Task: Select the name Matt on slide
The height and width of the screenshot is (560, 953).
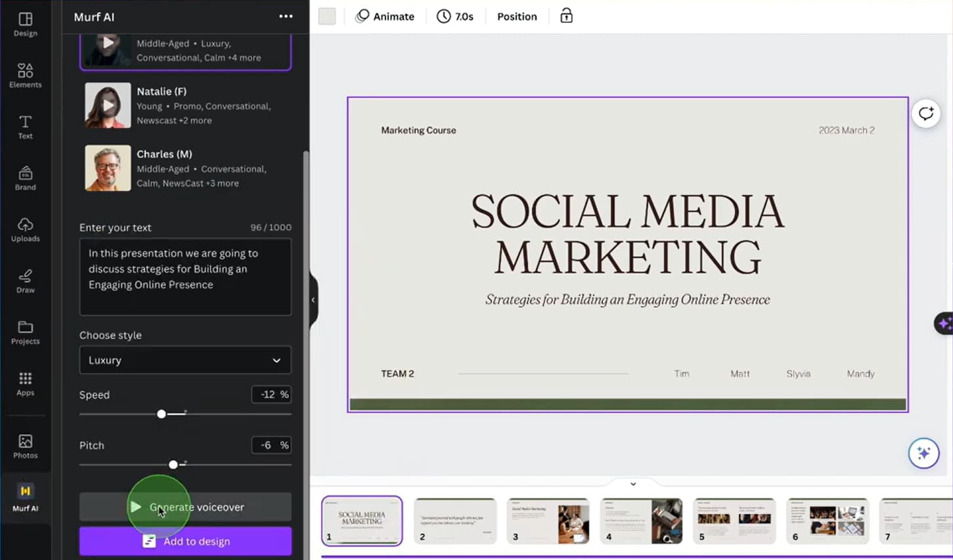Action: point(740,374)
